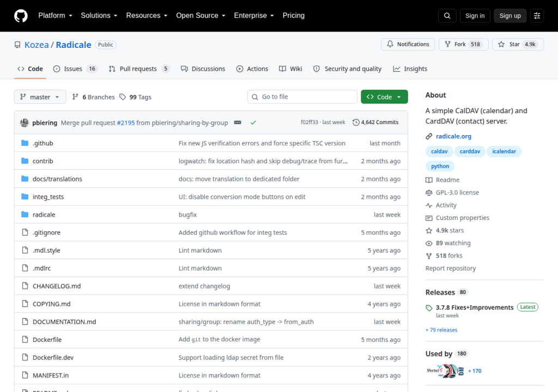Click the release tag icon for 3.7.8
The width and height of the screenshot is (558, 392).
click(429, 308)
